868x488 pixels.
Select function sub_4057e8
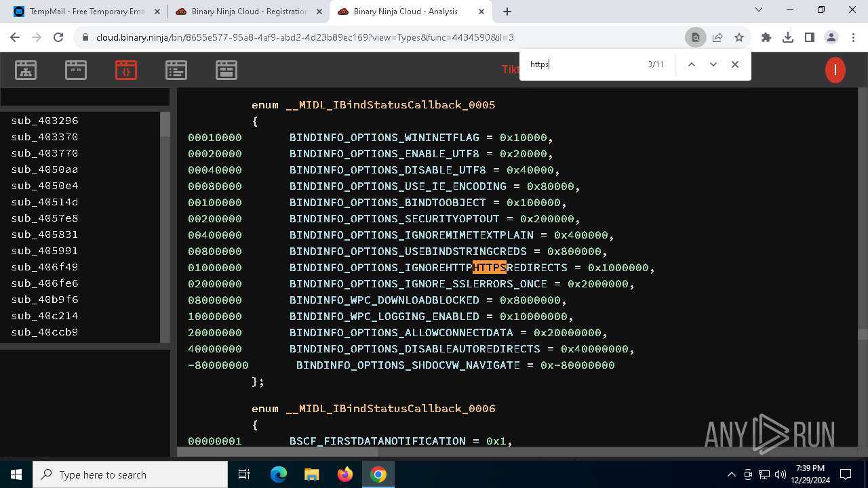45,218
